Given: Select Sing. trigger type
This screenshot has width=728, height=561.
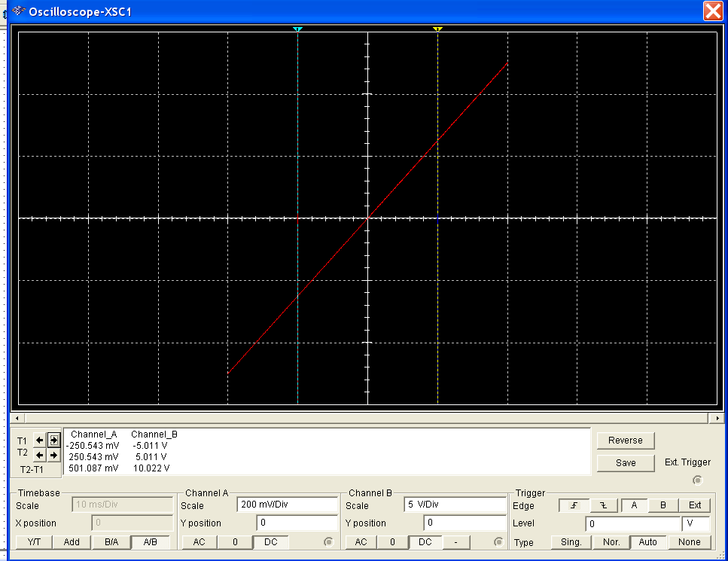Looking at the screenshot, I should [571, 542].
